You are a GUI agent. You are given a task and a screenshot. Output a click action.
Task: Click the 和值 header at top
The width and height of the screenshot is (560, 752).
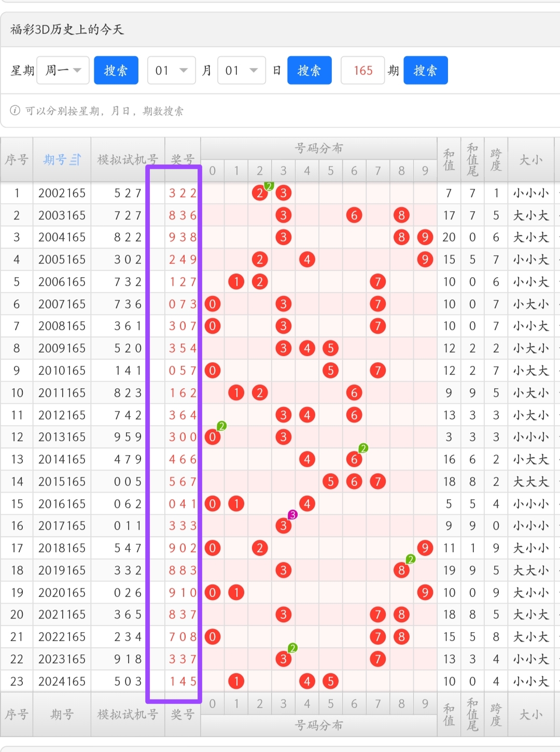(449, 159)
